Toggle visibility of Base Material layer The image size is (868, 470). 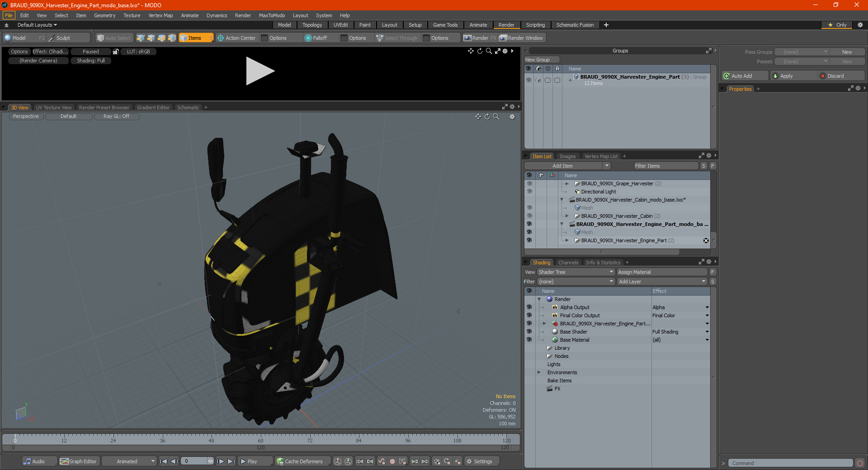point(529,340)
